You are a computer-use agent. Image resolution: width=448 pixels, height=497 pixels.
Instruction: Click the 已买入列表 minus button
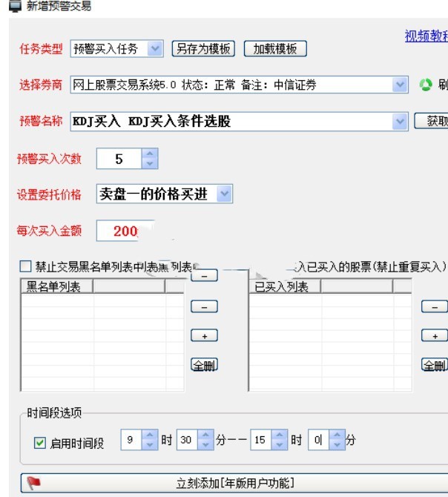click(435, 306)
